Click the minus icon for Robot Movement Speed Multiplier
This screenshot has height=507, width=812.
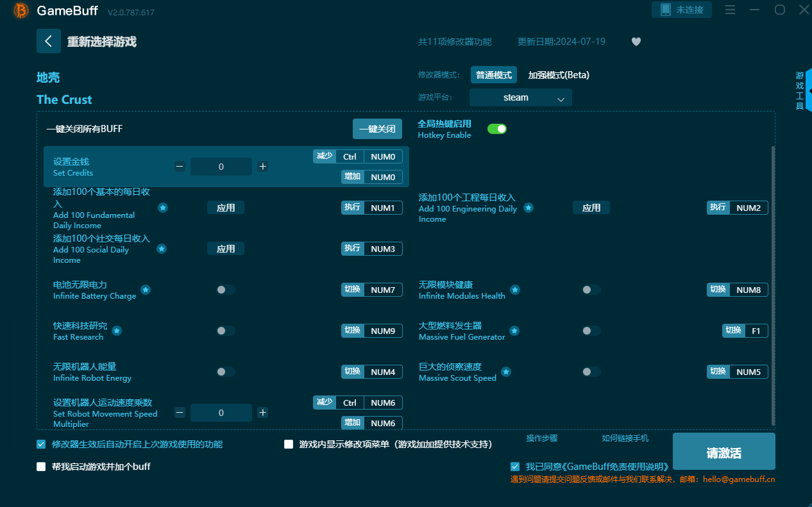point(180,413)
